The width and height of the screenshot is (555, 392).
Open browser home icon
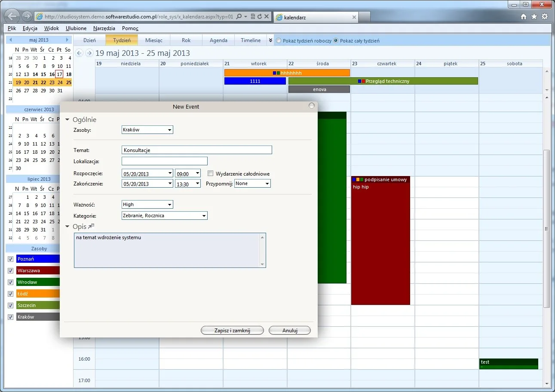point(524,17)
